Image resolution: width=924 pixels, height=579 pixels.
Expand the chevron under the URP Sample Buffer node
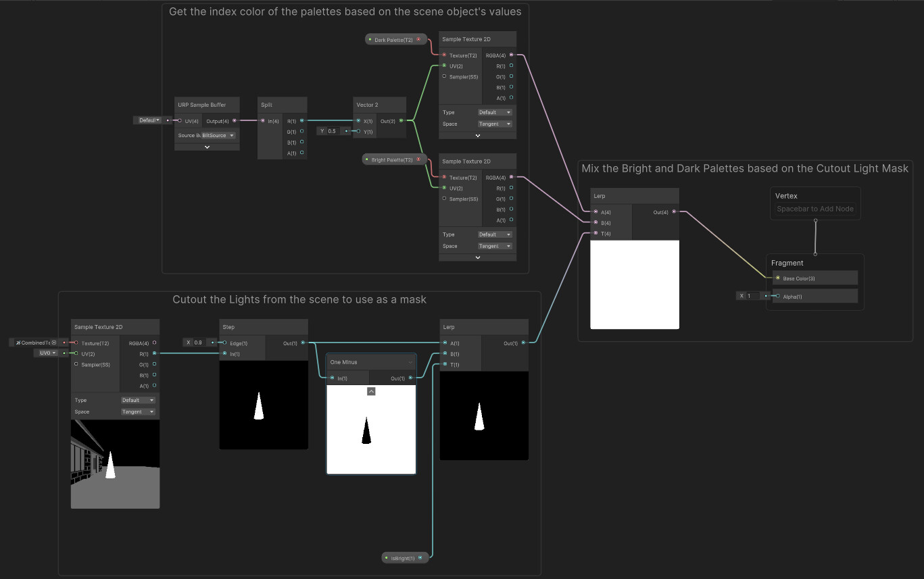coord(206,147)
